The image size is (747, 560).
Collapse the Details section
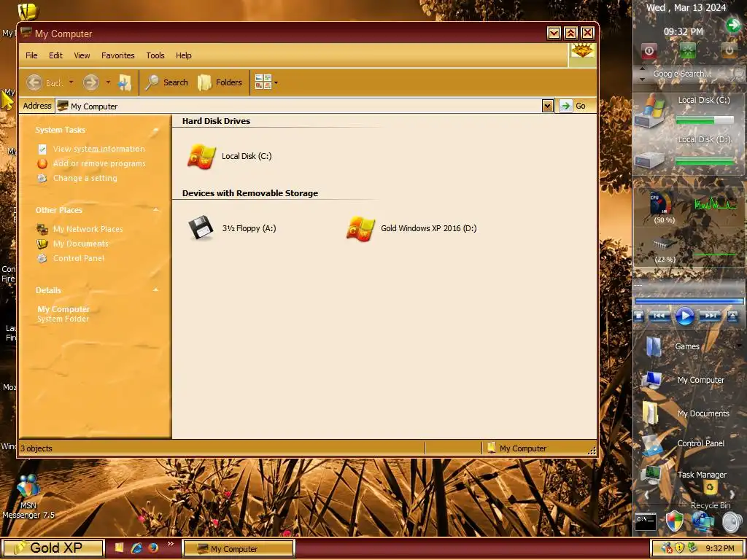(x=155, y=290)
